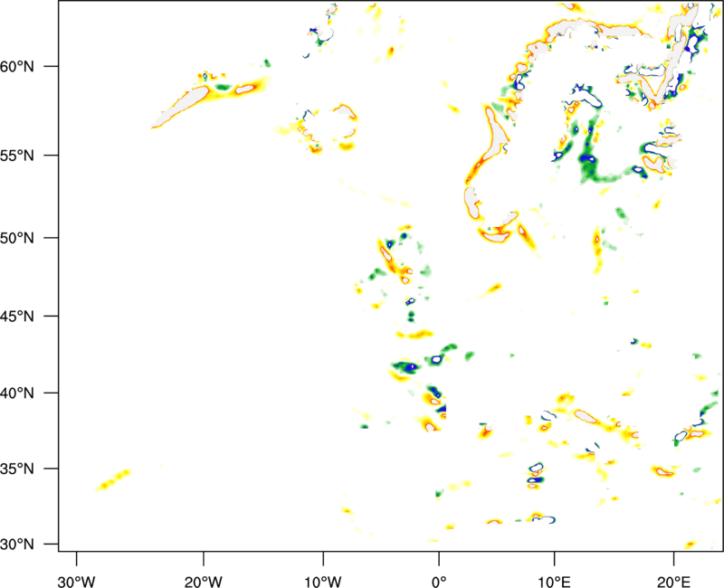Image resolution: width=724 pixels, height=588 pixels.
Task: Click the 35°N latitude label
Action: pyautogui.click(x=17, y=469)
